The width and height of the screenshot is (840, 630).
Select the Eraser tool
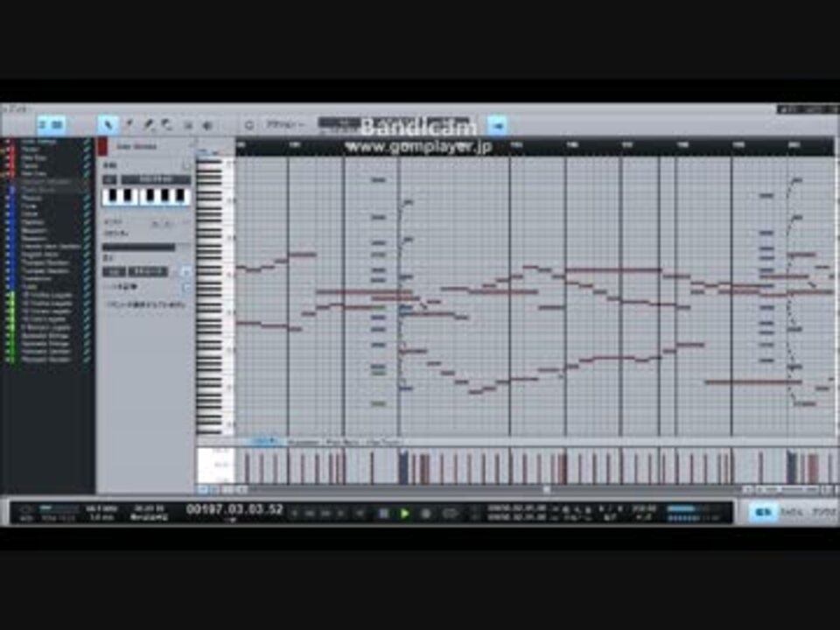pos(168,125)
